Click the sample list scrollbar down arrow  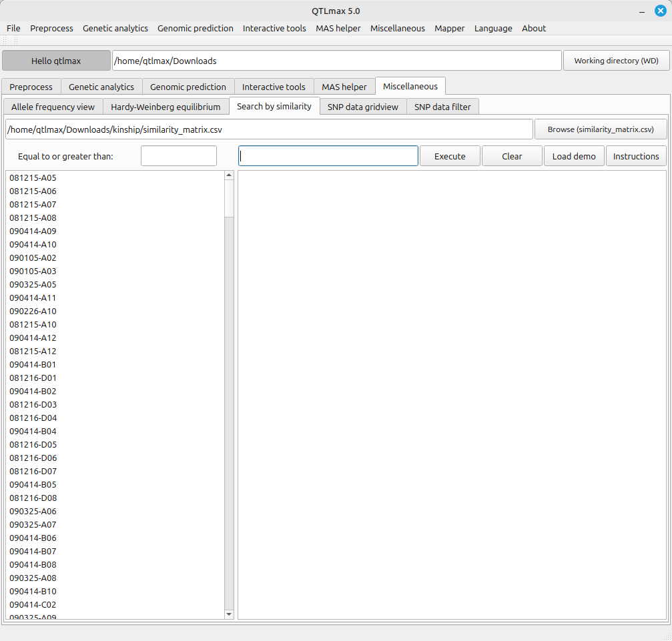pos(229,614)
